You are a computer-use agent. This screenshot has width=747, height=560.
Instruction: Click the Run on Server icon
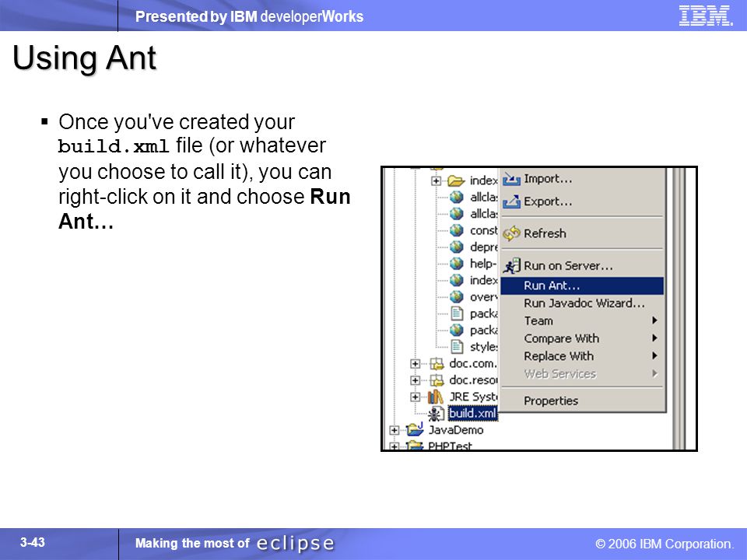pos(512,266)
